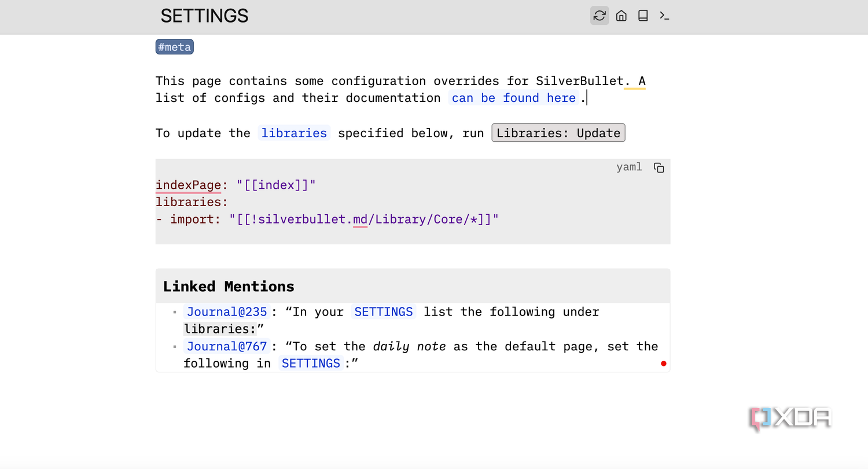Screen dimensions: 868x469
Task: Click SETTINGS link in second mention
Action: pos(311,363)
